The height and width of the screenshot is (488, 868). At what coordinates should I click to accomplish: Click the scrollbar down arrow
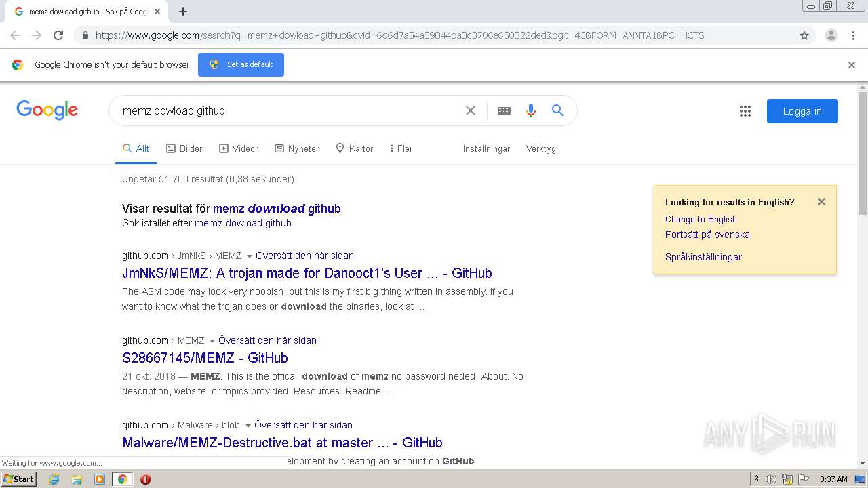click(863, 464)
